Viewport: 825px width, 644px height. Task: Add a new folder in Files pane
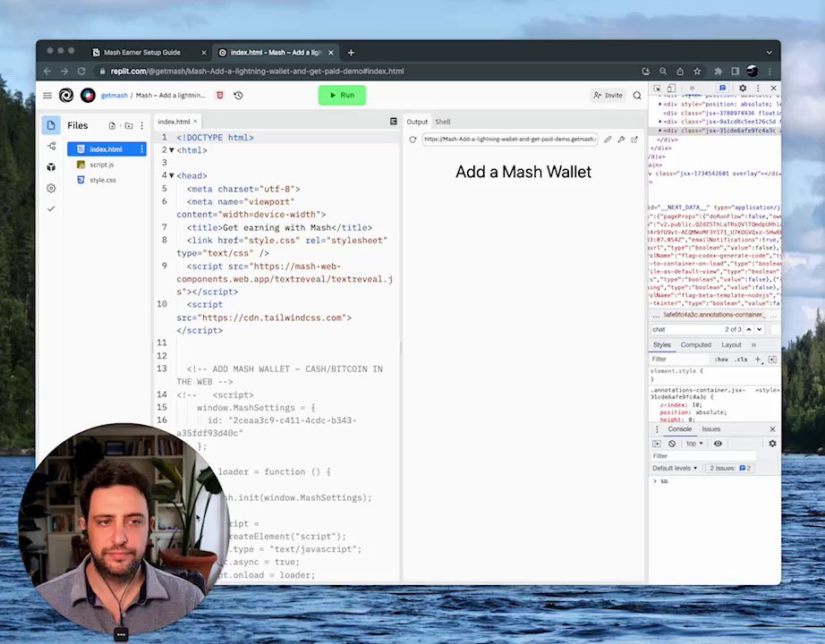(128, 126)
